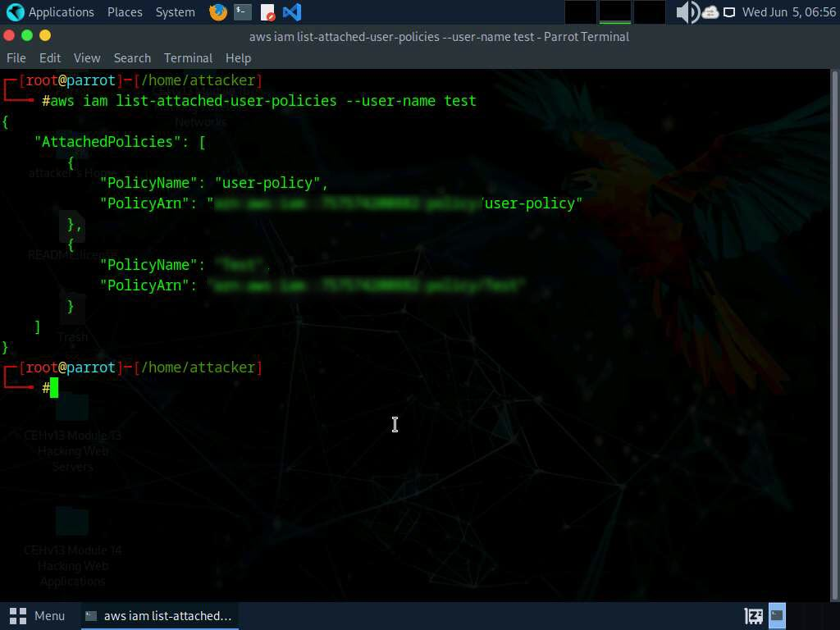The image size is (840, 630).
Task: Click the cloud weather tray icon
Action: 710,12
